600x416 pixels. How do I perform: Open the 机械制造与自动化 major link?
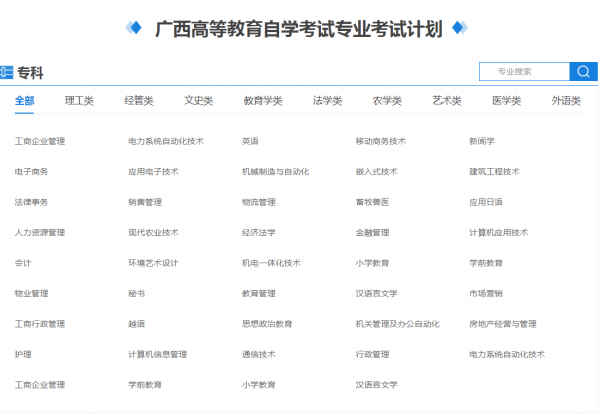pos(276,171)
